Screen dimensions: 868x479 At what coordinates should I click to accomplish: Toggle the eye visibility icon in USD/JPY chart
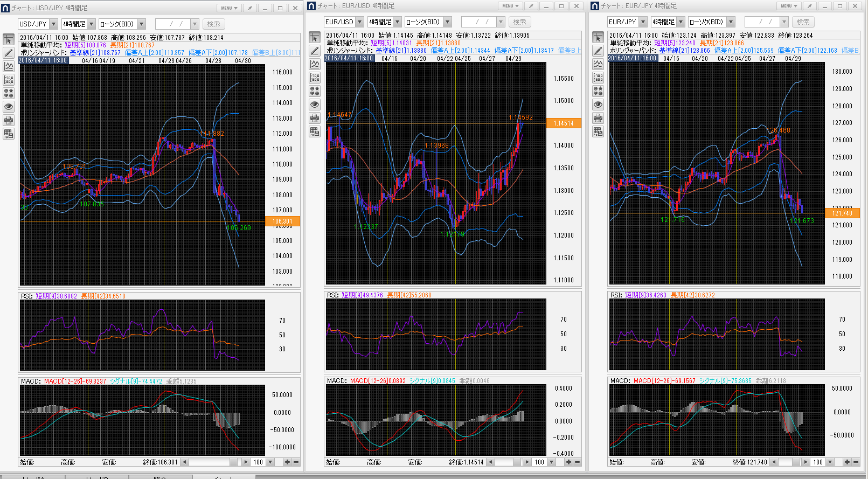coord(9,107)
